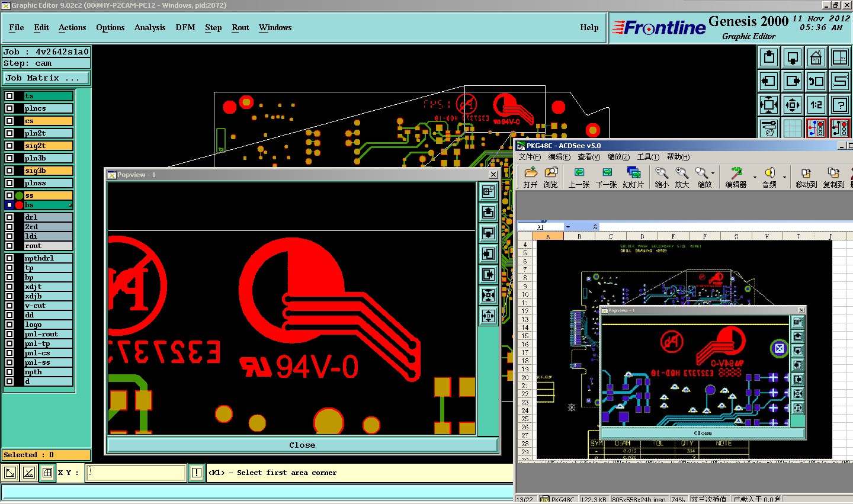The image size is (853, 504).
Task: Open the Analysis menu
Action: pyautogui.click(x=150, y=27)
